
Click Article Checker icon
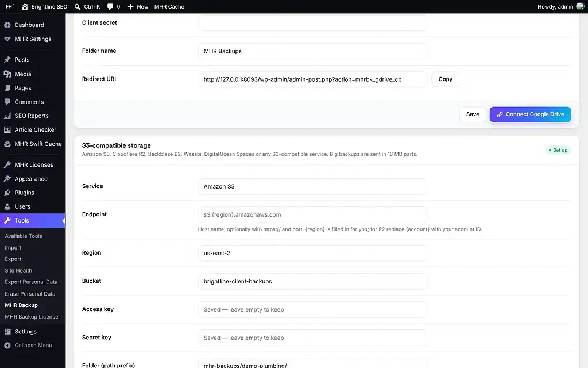pyautogui.click(x=7, y=129)
